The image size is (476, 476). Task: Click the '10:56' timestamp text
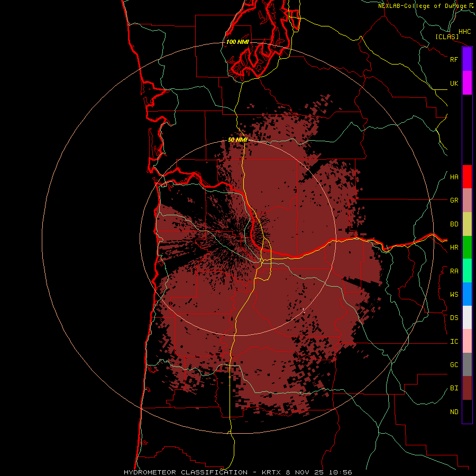click(x=340, y=472)
